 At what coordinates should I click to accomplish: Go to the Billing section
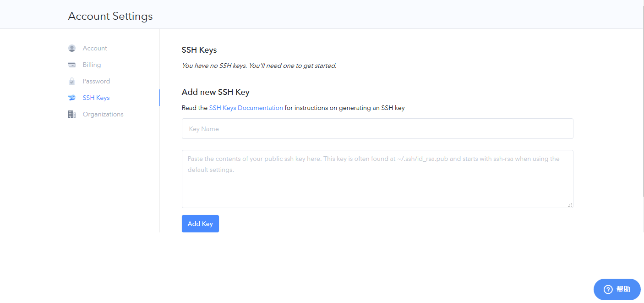tap(92, 65)
